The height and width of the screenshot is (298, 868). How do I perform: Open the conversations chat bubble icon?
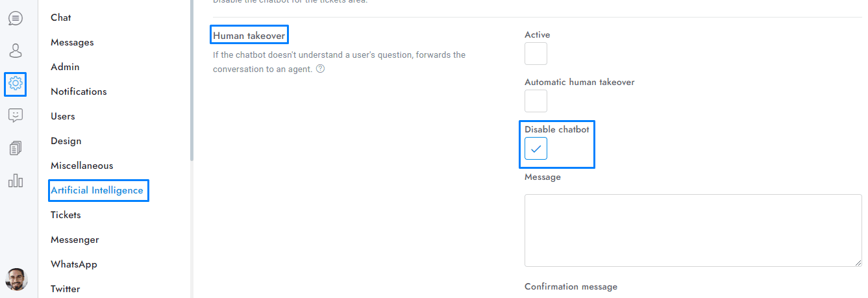[16, 18]
